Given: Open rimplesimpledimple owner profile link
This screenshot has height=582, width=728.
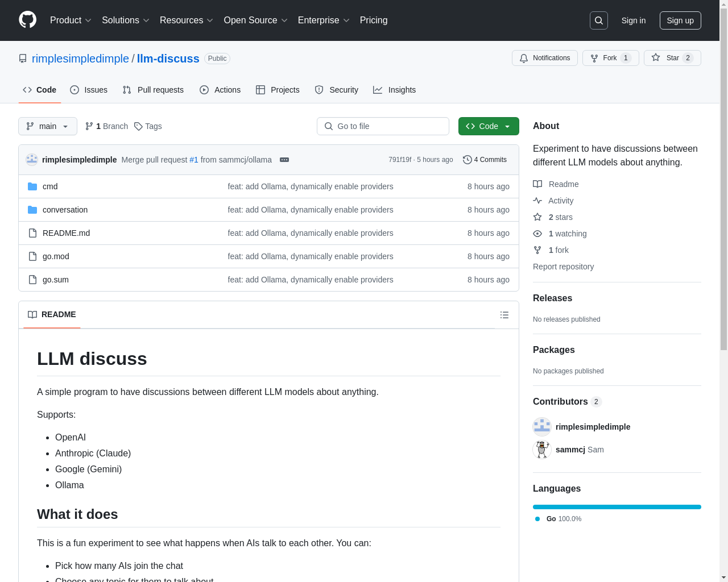Looking at the screenshot, I should [80, 59].
